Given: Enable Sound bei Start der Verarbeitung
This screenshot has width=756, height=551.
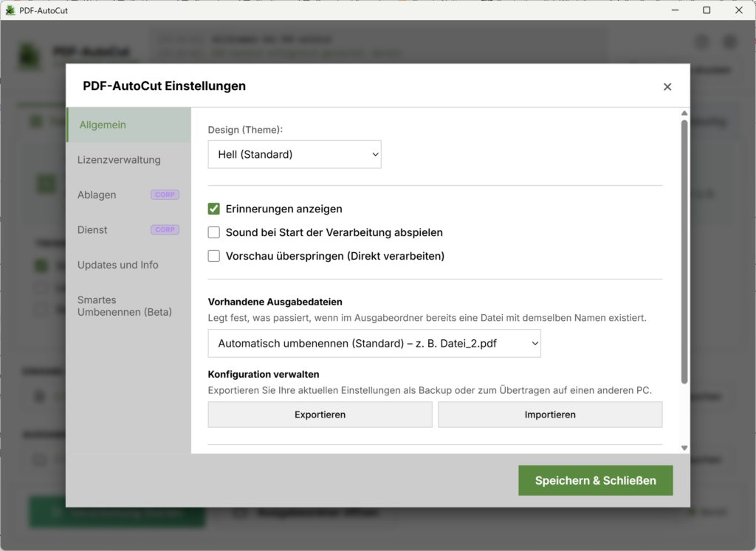Looking at the screenshot, I should point(213,232).
